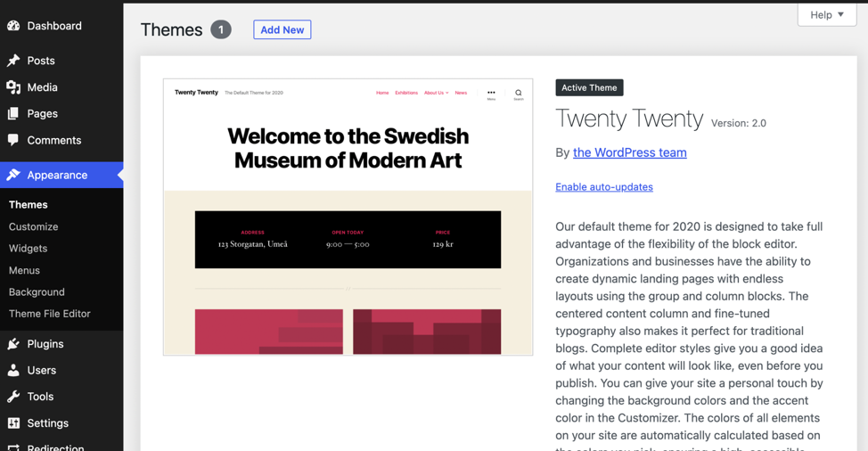
Task: Expand About Us menu in theme preview
Action: [436, 93]
